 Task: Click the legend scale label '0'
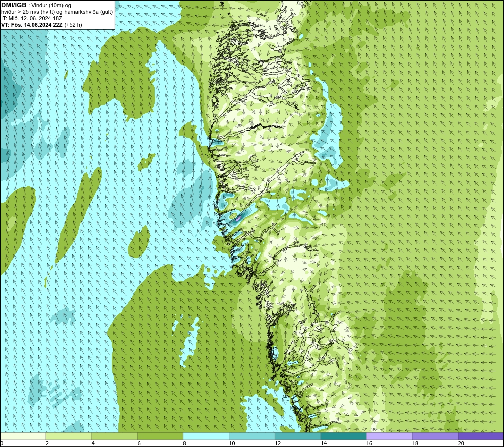(x=2, y=443)
